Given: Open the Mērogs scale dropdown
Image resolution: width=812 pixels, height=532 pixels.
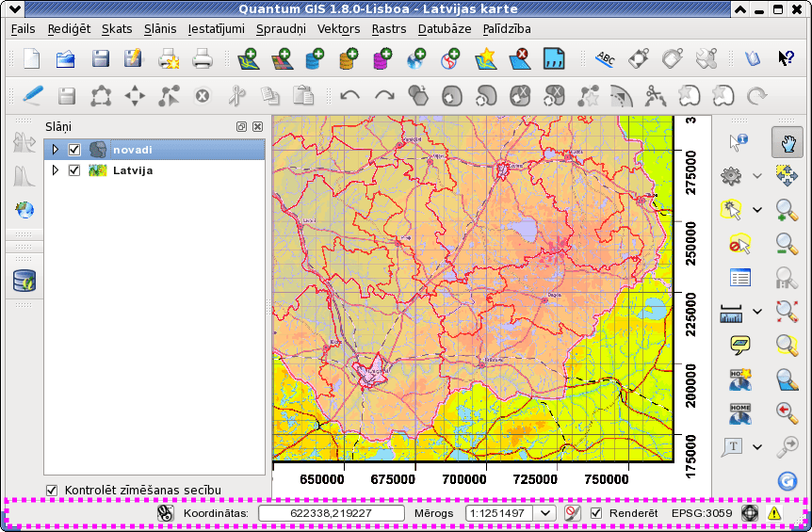Looking at the screenshot, I should tap(544, 513).
